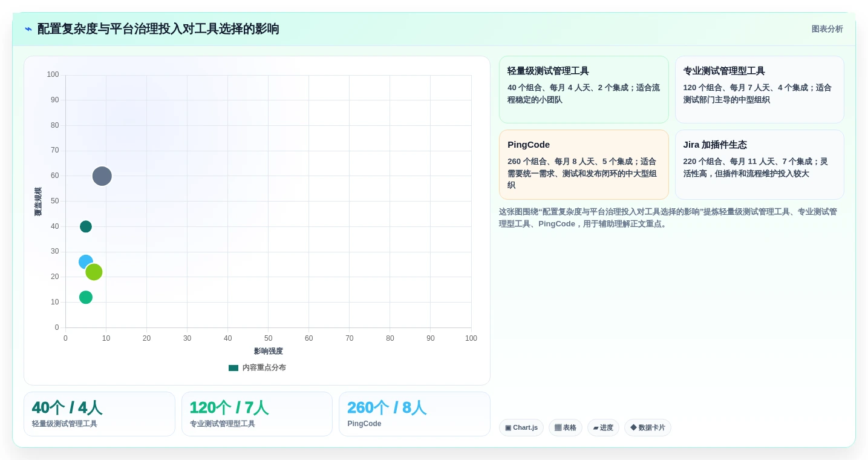Viewport: 868px width, 460px height.
Task: Open the 轻量级测试管理工具 info card
Action: point(584,90)
